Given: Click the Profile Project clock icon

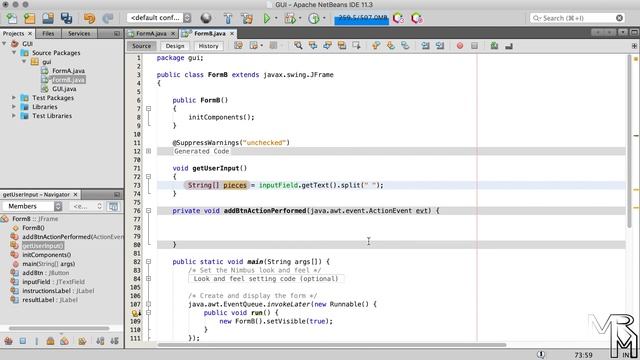Looking at the screenshot, I should tap(313, 18).
